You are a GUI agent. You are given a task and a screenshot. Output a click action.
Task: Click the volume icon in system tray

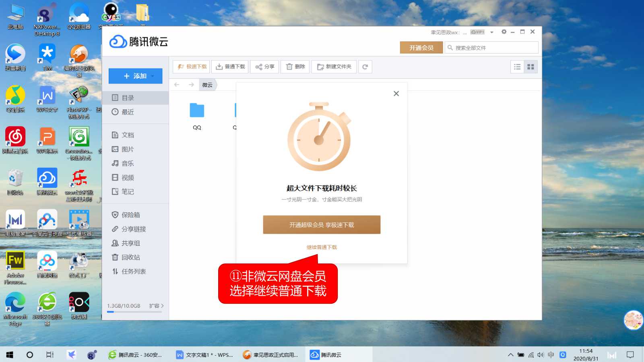(x=541, y=355)
